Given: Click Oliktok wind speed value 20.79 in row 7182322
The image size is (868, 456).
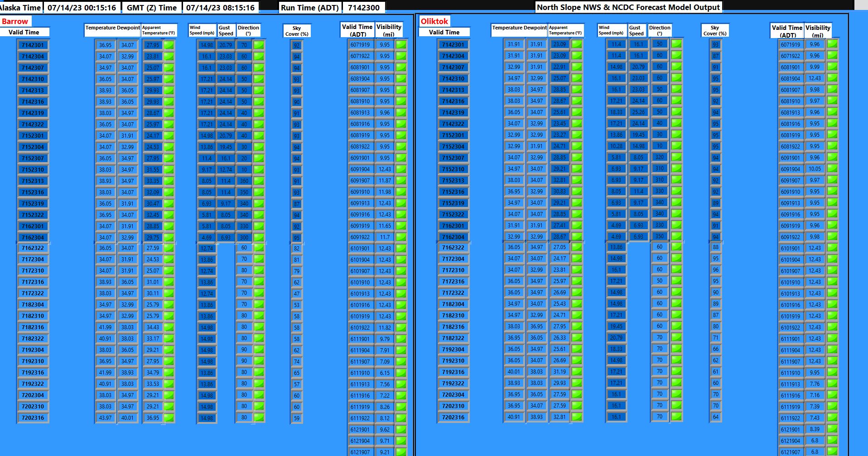Looking at the screenshot, I should (x=616, y=337).
